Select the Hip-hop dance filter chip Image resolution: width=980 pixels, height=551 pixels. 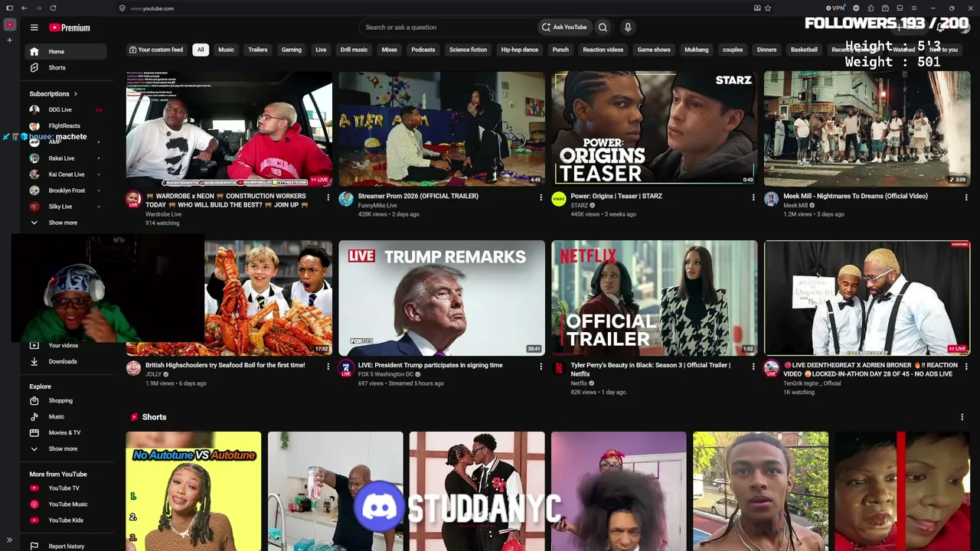point(520,50)
